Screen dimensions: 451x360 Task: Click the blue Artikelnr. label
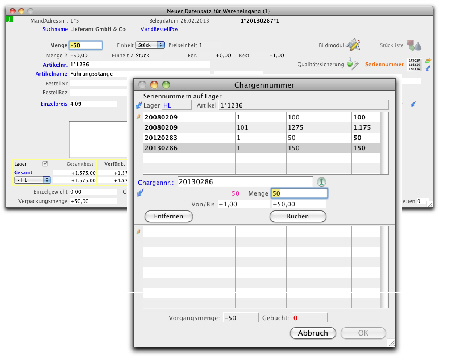(55, 65)
